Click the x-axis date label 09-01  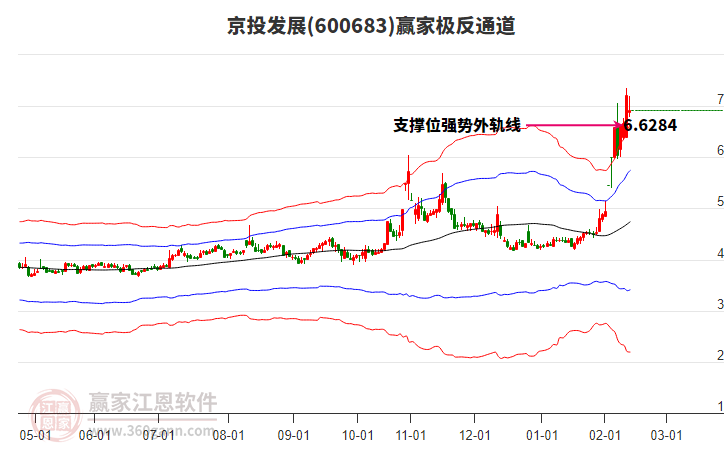[293, 435]
